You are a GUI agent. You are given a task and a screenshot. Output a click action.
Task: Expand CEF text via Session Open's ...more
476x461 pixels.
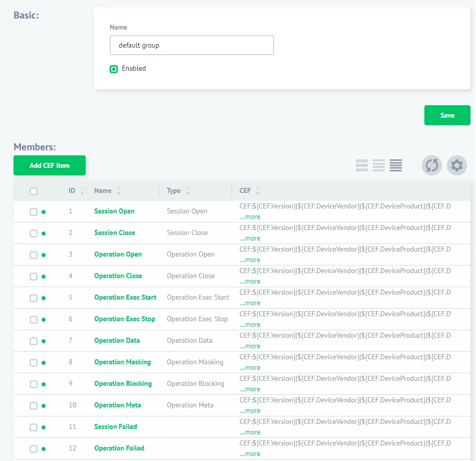(250, 217)
